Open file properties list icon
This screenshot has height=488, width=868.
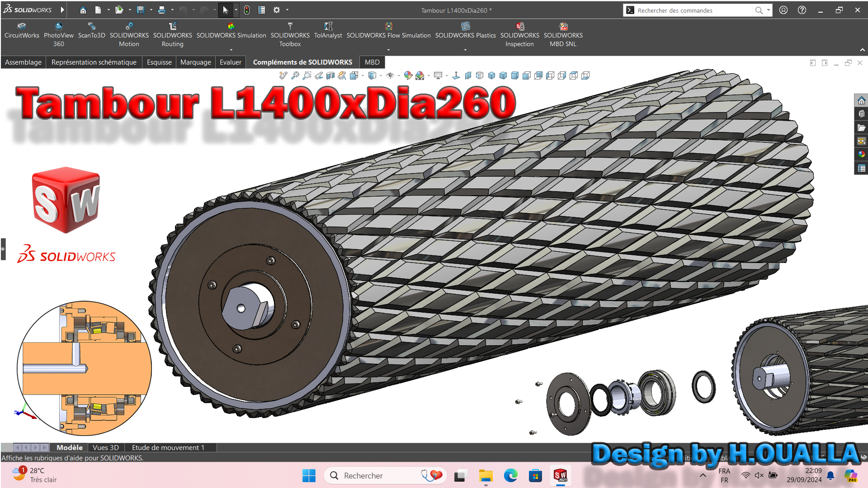(x=262, y=10)
